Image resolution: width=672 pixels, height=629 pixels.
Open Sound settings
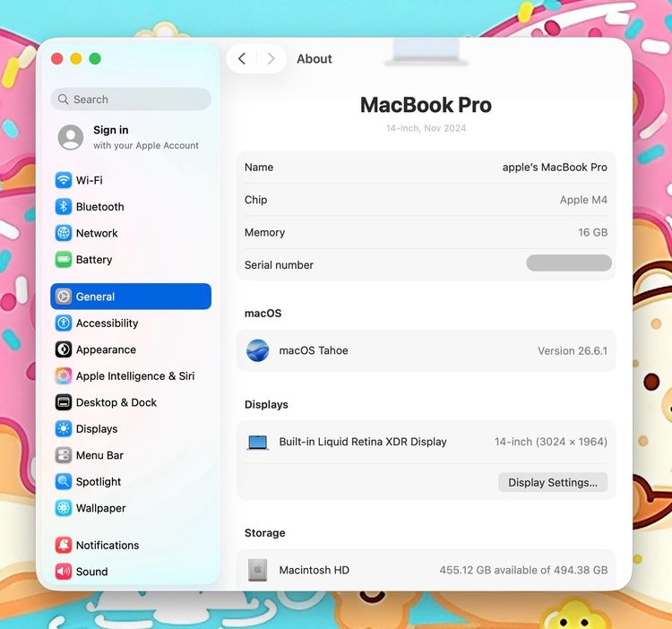131,572
